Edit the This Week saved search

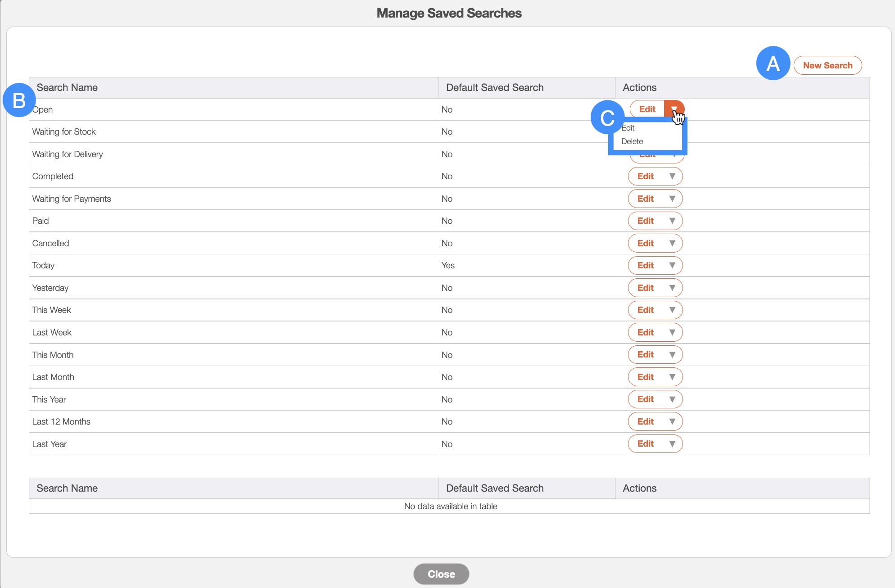click(x=645, y=310)
